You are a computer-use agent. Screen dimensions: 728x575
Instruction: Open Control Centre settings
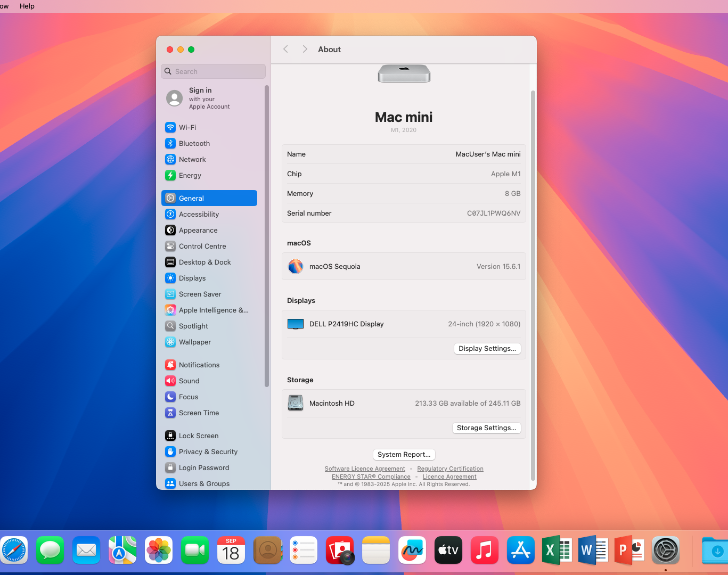pyautogui.click(x=202, y=247)
